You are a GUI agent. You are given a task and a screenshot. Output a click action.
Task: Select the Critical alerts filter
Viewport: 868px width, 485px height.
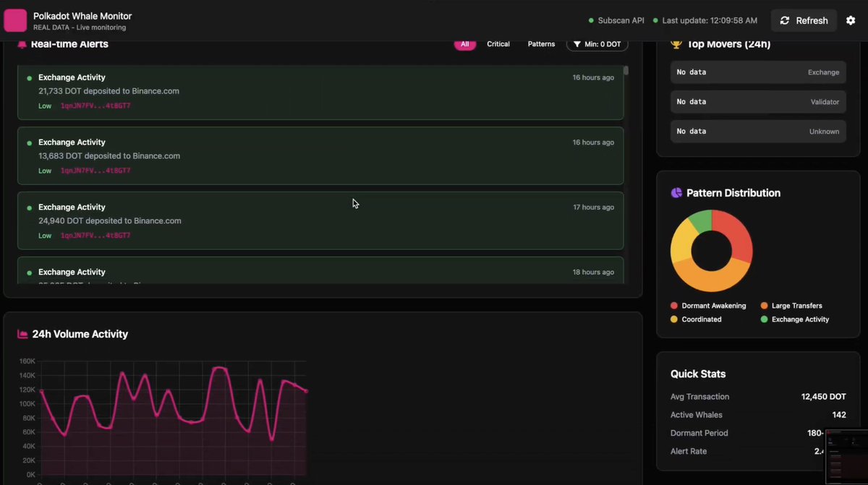tap(498, 44)
